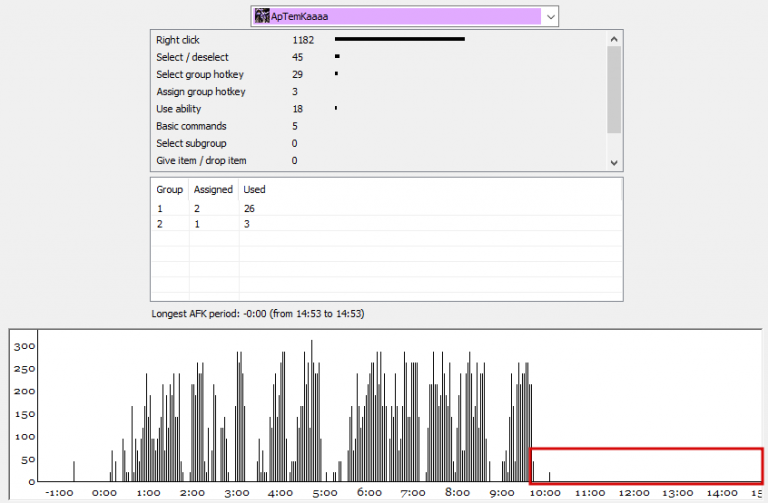This screenshot has height=503, width=768.
Task: Select the Use ability row
Action: coord(379,109)
